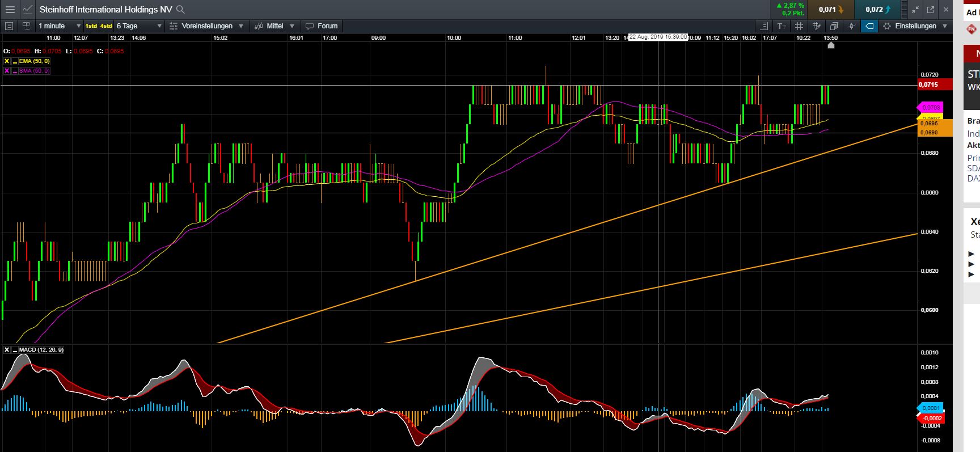Click the red -0,0002 MACD signal tag

click(930, 418)
